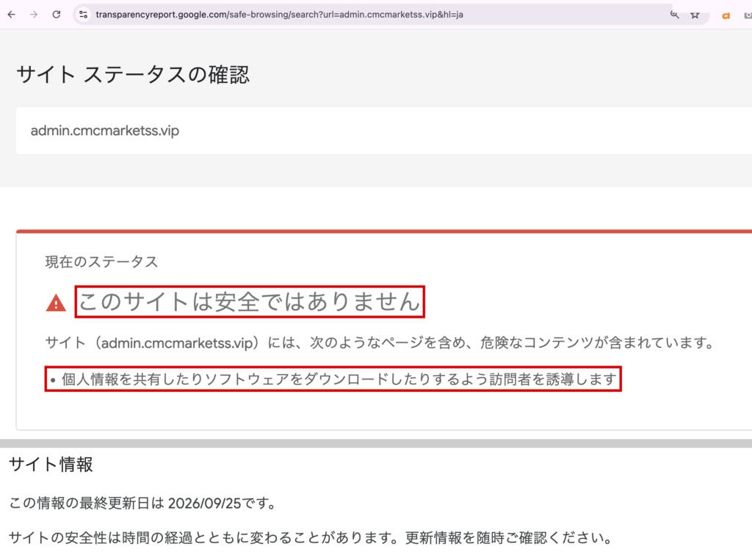Image resolution: width=752 pixels, height=560 pixels.
Task: Click the サイト情報 heading
Action: pyautogui.click(x=51, y=464)
